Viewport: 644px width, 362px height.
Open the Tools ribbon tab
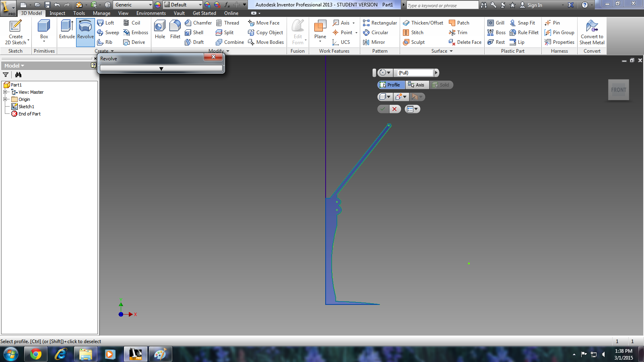(x=79, y=13)
